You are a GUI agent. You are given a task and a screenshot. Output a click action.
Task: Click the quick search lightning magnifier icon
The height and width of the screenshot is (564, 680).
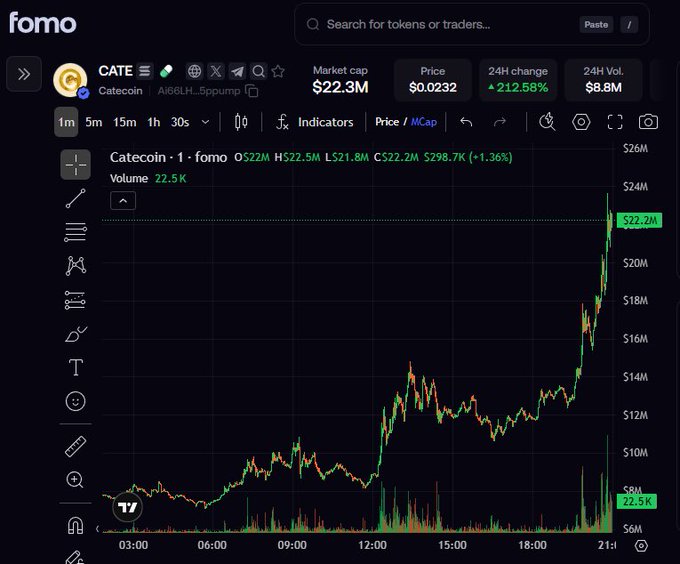click(547, 122)
